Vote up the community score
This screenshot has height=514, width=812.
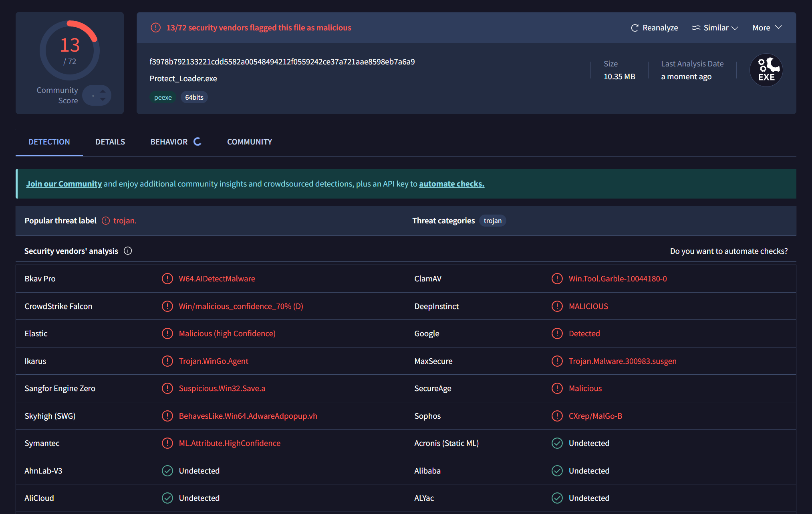(103, 91)
